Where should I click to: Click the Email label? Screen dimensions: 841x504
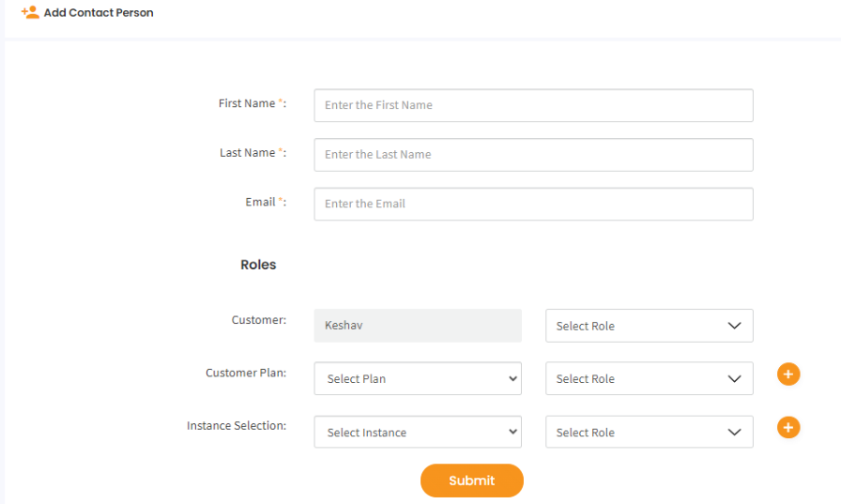(x=260, y=202)
